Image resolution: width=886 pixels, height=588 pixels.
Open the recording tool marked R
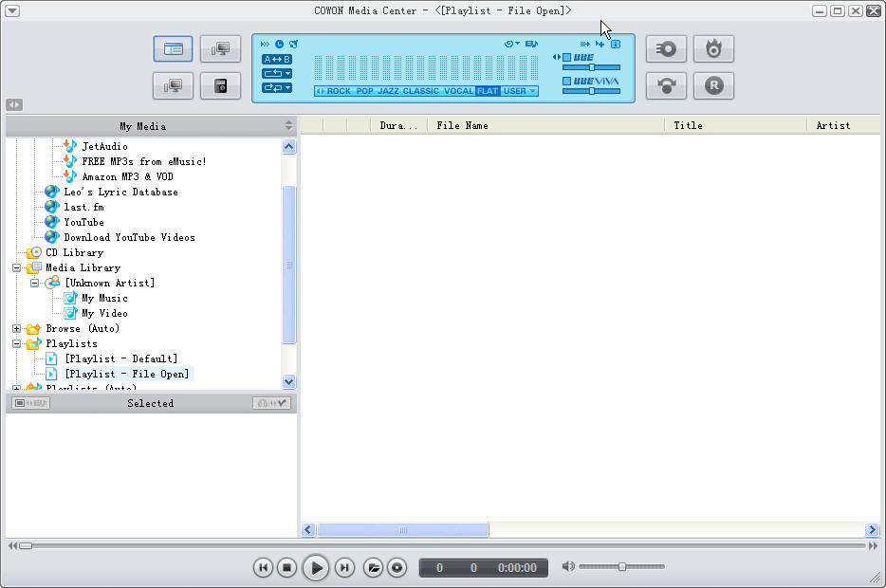713,86
